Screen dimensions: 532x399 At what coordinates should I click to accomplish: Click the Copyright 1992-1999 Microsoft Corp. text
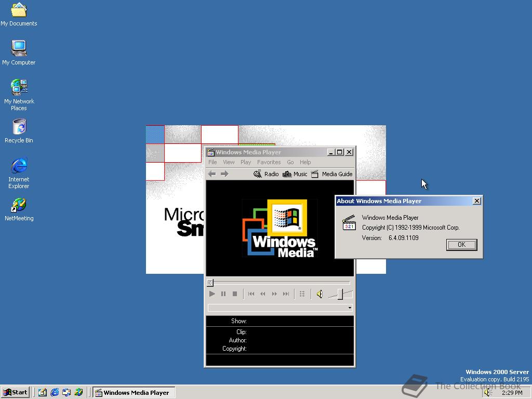410,228
